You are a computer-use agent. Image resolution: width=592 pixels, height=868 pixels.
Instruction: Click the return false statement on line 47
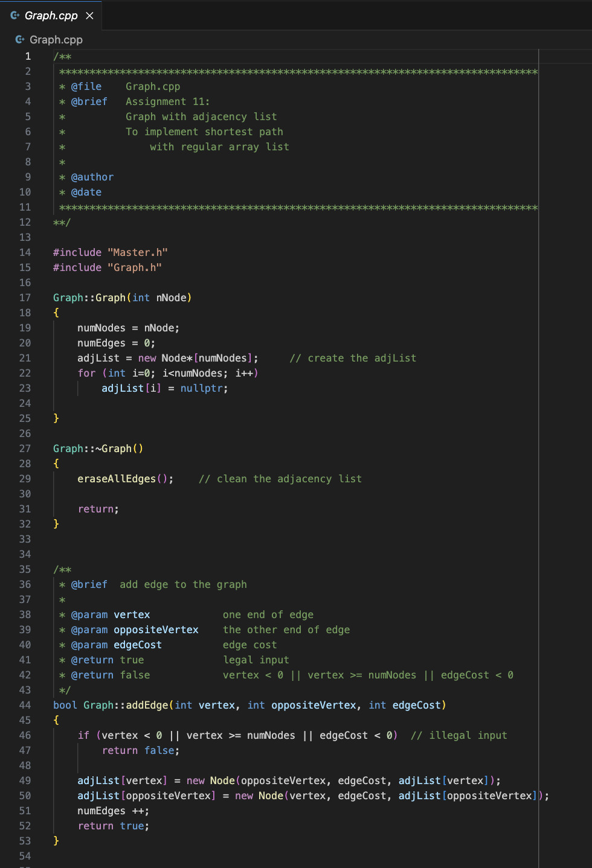pos(140,750)
